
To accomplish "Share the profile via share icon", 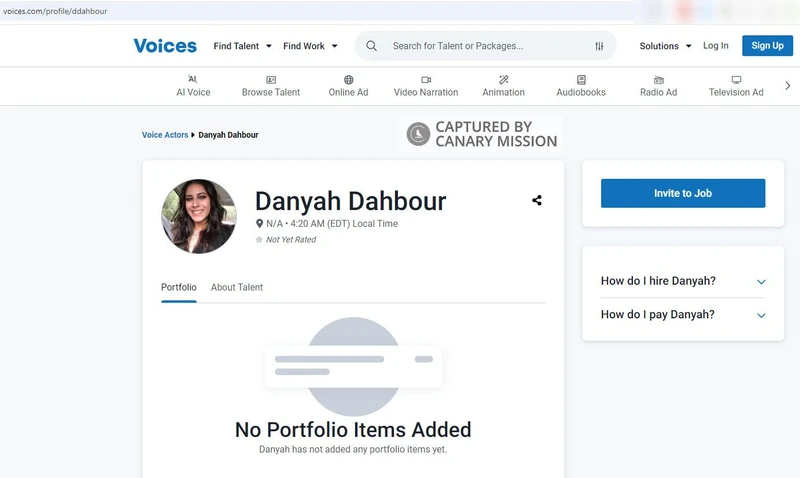I will point(537,200).
